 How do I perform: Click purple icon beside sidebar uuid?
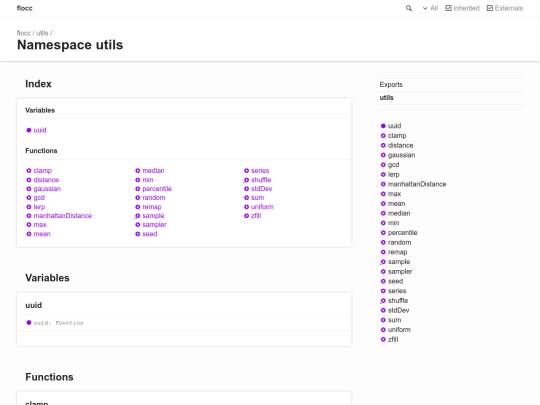click(383, 126)
